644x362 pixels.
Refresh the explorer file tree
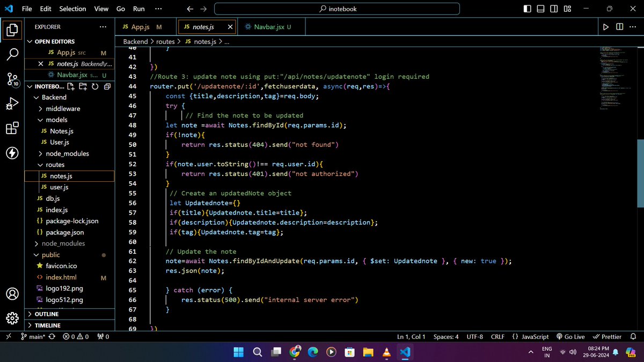coord(95,86)
